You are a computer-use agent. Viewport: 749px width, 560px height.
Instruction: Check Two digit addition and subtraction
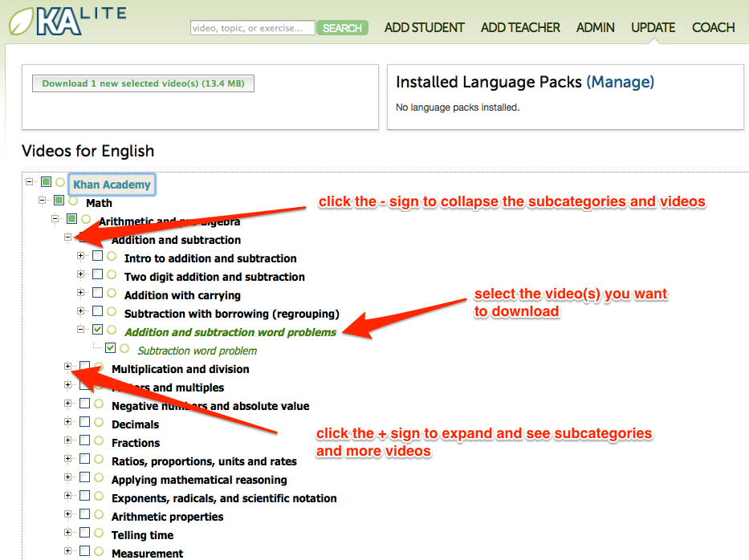[x=97, y=274]
